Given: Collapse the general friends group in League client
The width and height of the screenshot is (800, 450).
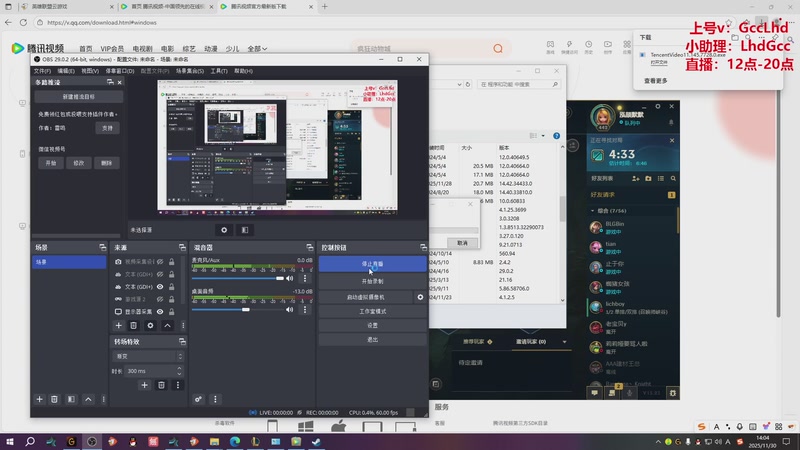Looking at the screenshot, I should [x=592, y=211].
